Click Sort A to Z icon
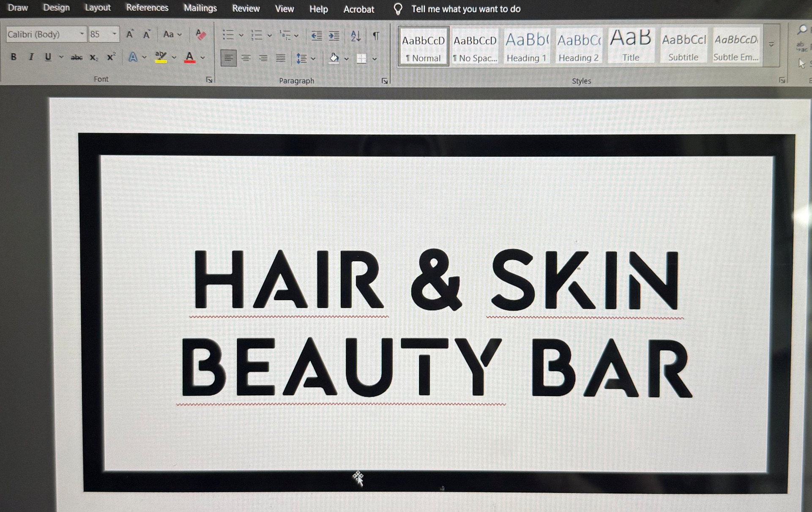812x512 pixels. click(355, 36)
